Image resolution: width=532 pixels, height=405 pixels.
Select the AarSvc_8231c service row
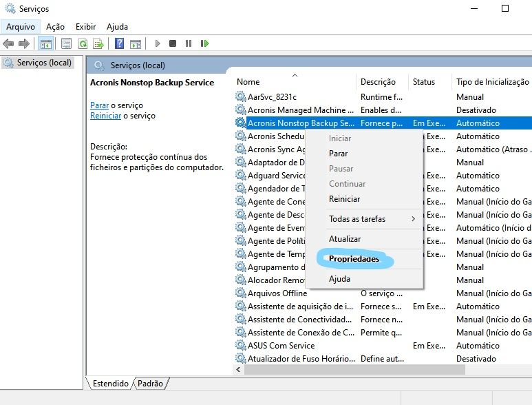(383, 97)
